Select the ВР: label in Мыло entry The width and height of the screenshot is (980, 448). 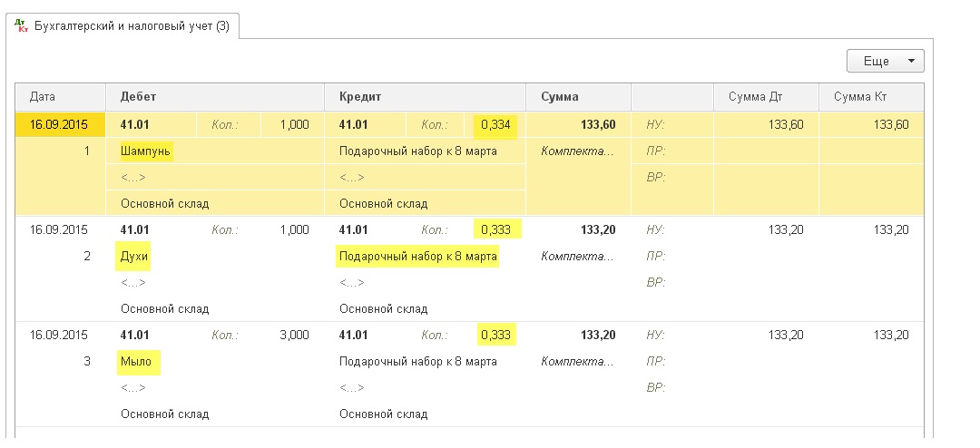pos(656,387)
